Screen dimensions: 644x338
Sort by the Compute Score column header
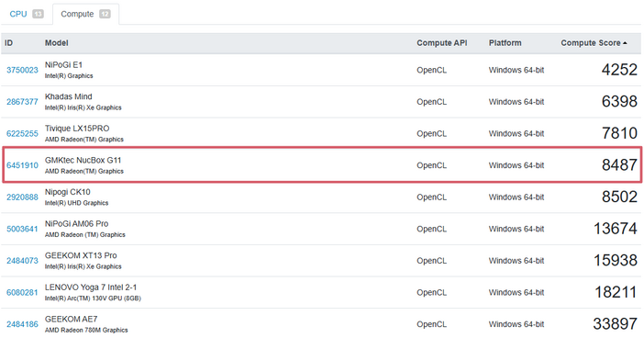click(591, 43)
